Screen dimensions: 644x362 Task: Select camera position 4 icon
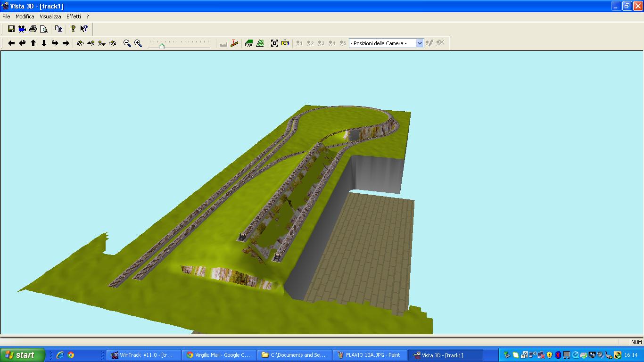tap(332, 43)
